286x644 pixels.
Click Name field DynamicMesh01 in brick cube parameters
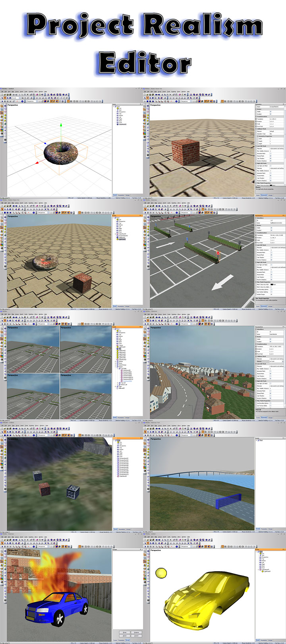[276, 107]
